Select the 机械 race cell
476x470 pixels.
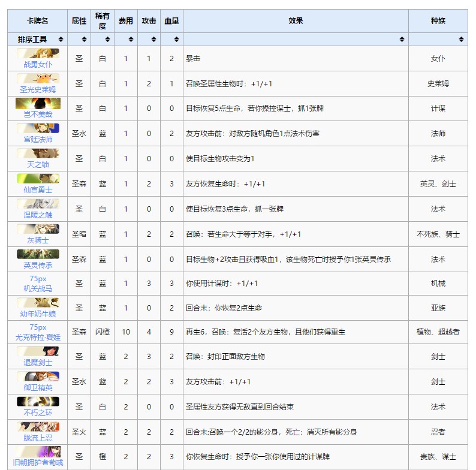pos(438,284)
